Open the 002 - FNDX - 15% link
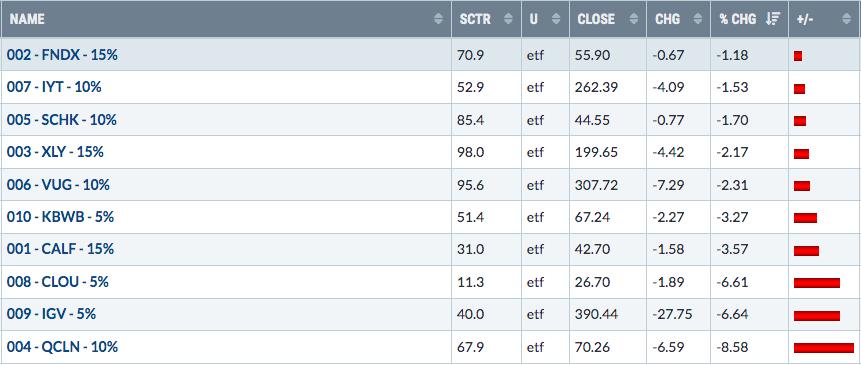Image resolution: width=861 pixels, height=365 pixels. point(62,55)
